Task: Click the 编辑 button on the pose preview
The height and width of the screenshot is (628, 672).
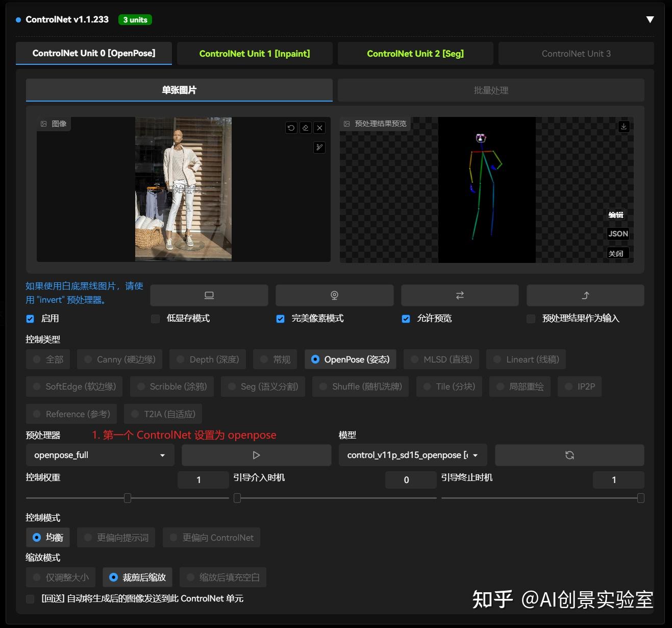Action: [x=617, y=215]
